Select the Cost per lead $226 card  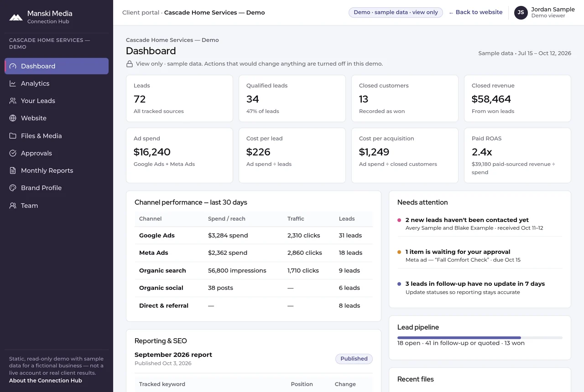click(292, 155)
